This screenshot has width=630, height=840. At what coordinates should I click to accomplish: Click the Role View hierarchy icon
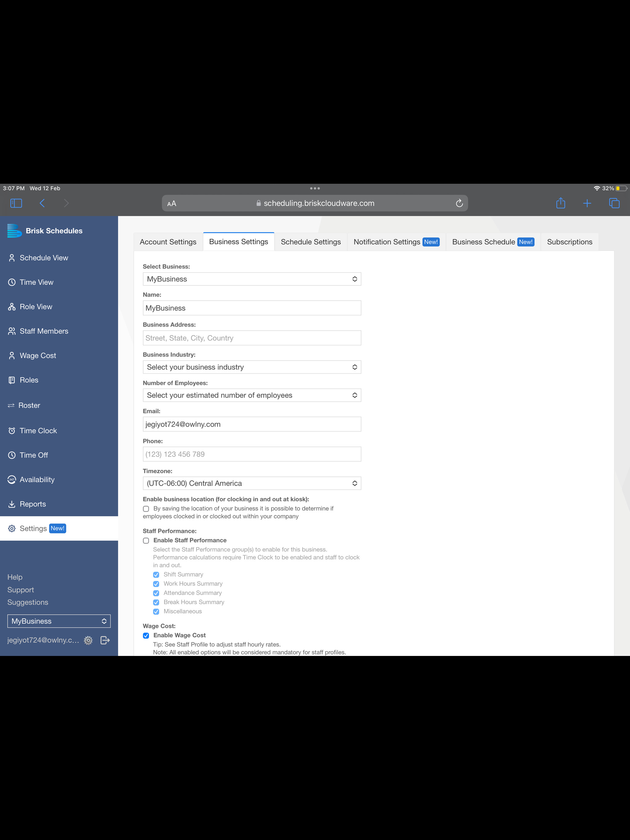[x=12, y=307]
